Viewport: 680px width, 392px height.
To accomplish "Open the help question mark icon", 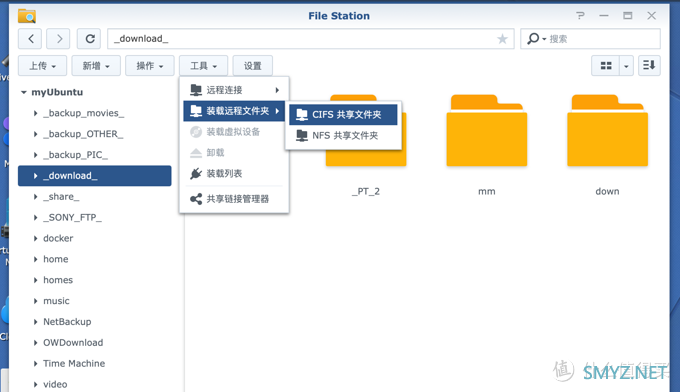I will point(580,16).
